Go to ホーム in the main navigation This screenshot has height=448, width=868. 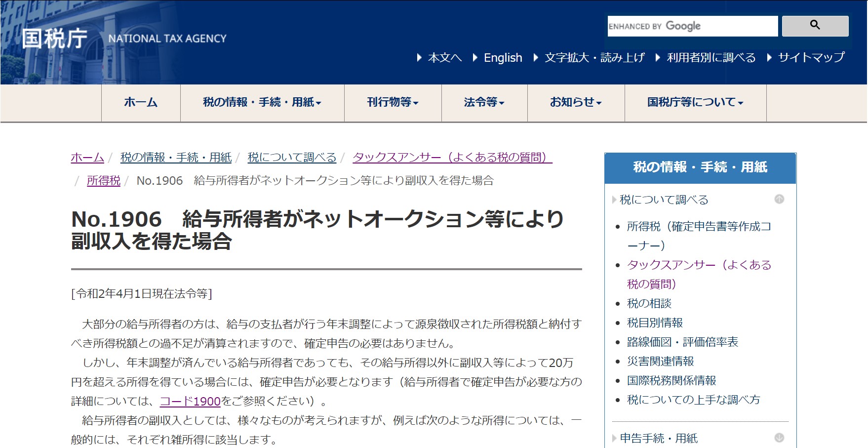tap(141, 102)
